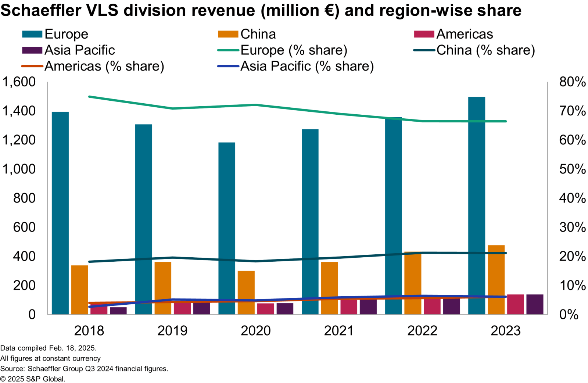Click the Asia Pacific purple legend swatch
The height and width of the screenshot is (383, 588).
click(x=32, y=50)
